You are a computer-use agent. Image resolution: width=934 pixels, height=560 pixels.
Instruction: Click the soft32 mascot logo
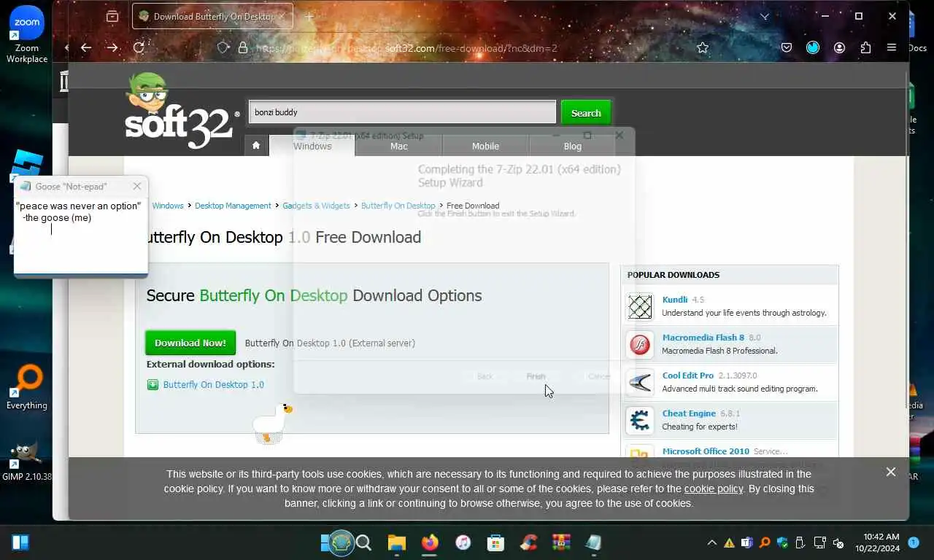coord(180,111)
